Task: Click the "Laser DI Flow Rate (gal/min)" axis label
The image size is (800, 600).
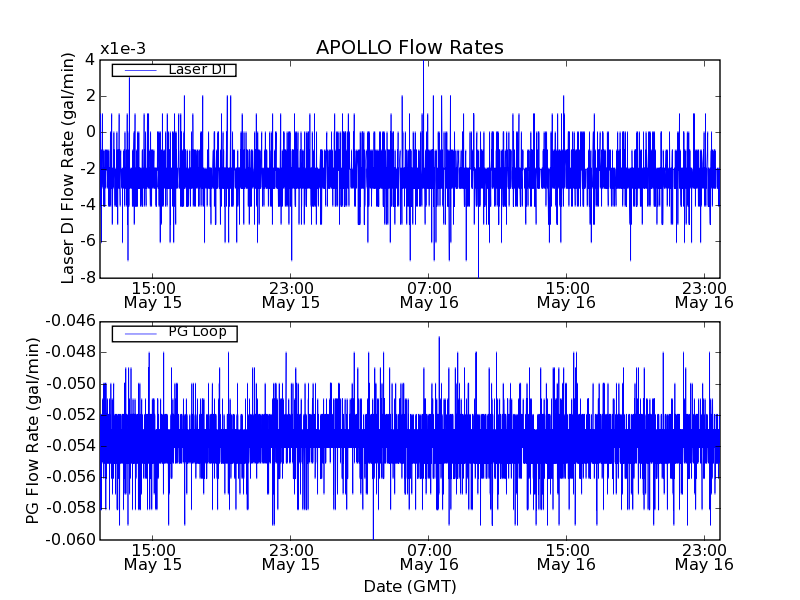Action: [x=69, y=168]
